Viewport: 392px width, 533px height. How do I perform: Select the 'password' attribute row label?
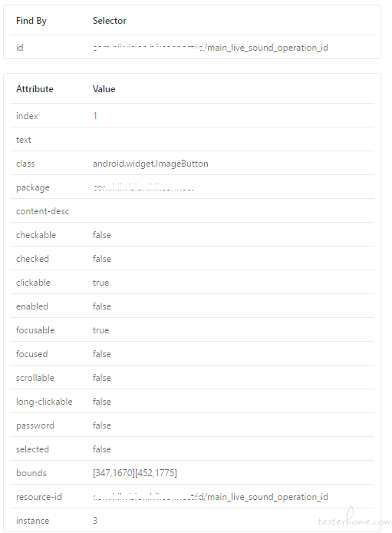click(x=35, y=425)
